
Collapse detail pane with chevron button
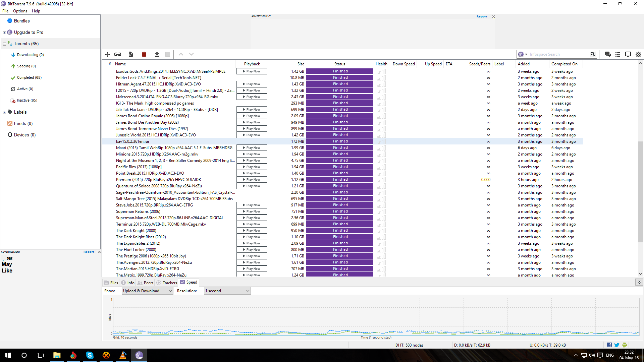click(639, 282)
